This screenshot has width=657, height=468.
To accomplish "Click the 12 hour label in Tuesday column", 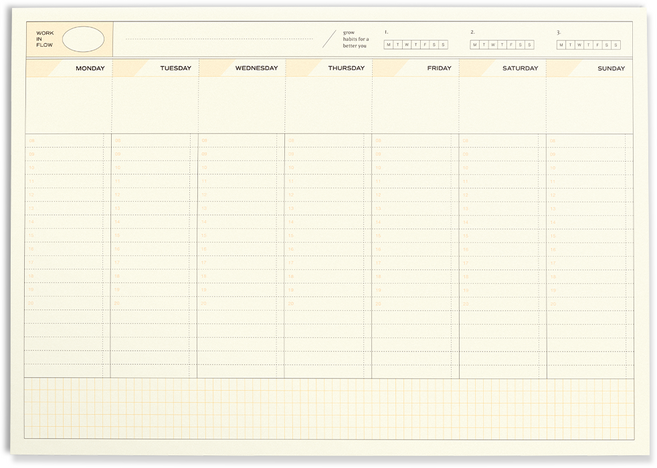I will click(x=117, y=195).
